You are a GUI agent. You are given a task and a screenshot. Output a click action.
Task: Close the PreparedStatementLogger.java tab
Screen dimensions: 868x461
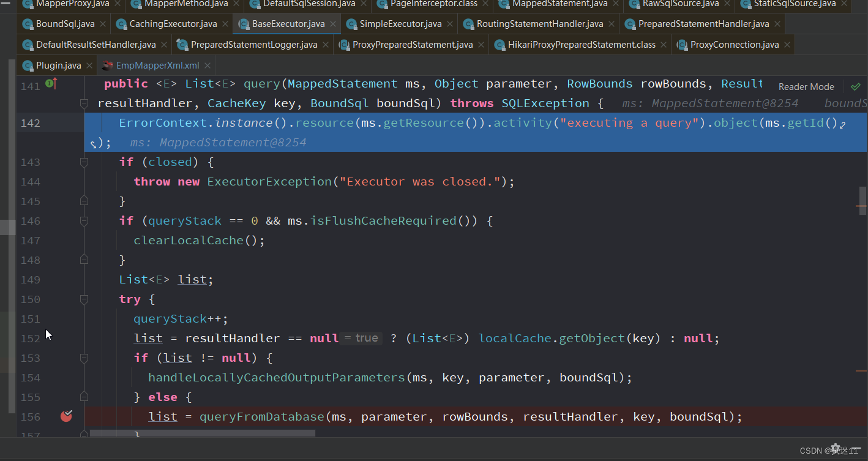pos(327,45)
